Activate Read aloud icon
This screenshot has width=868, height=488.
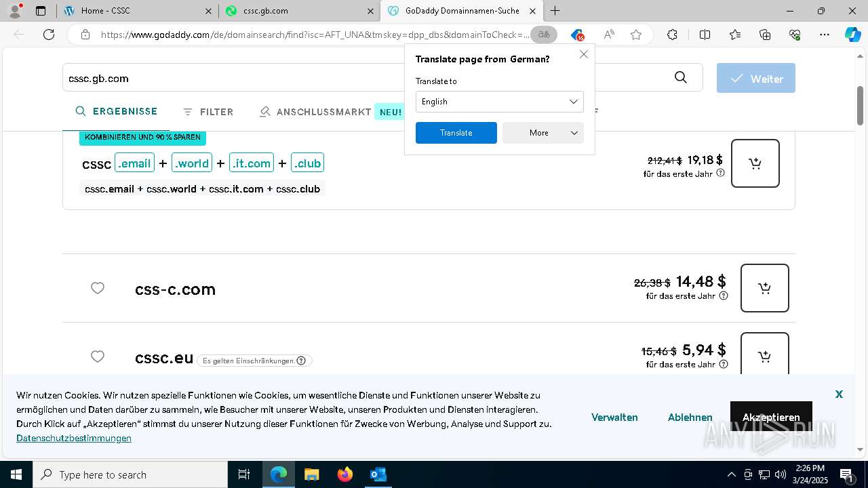tap(609, 35)
